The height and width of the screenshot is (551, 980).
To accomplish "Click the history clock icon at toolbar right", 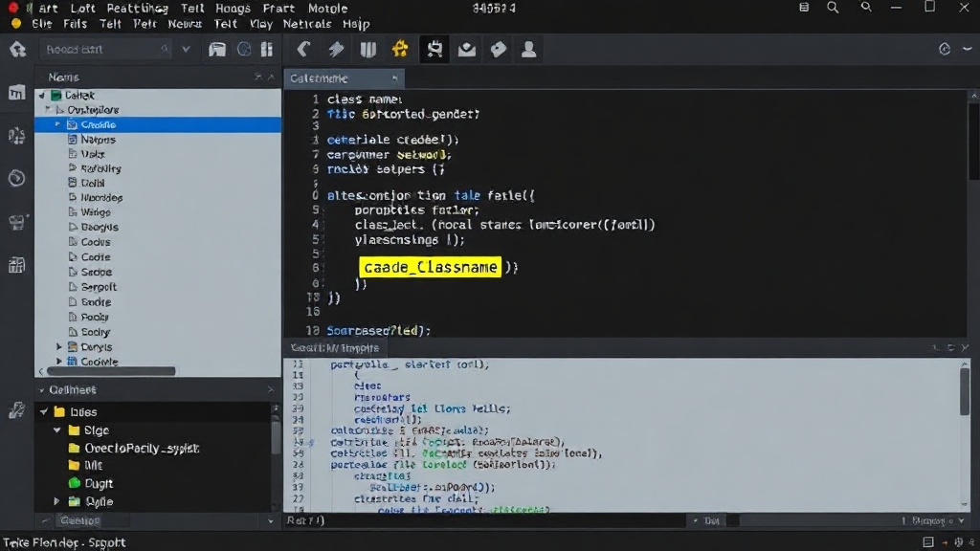I will point(945,50).
